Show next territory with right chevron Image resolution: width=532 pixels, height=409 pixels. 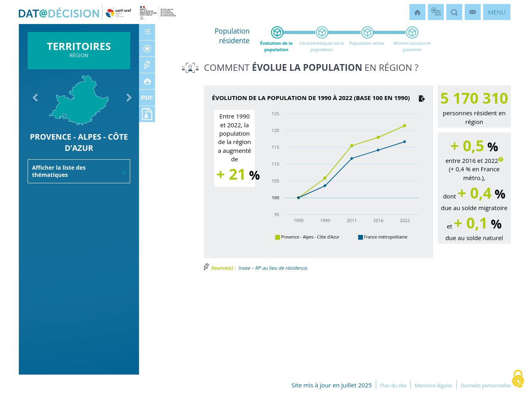coord(129,98)
